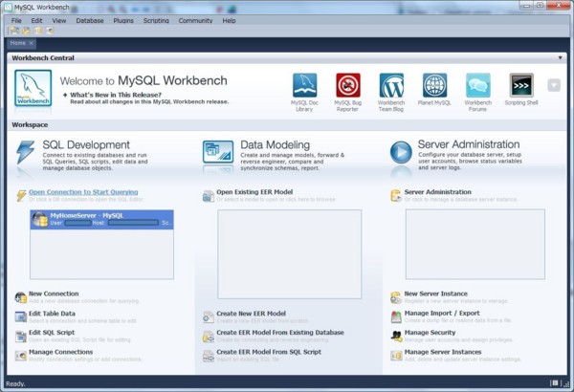Open the View menu
Image resolution: width=574 pixels, height=392 pixels.
pyautogui.click(x=59, y=20)
